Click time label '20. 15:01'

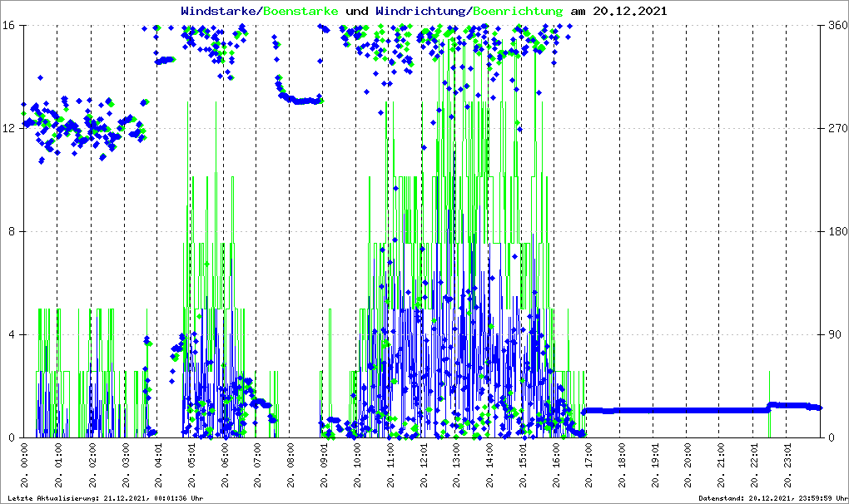(x=523, y=465)
